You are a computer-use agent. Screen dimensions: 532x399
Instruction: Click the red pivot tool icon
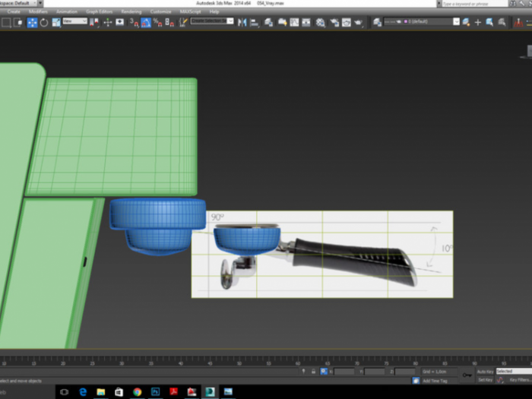pyautogui.click(x=518, y=22)
